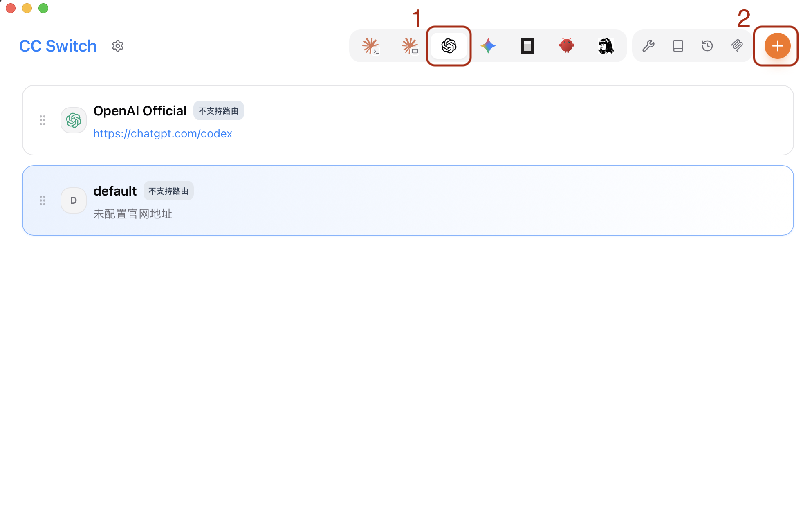Select the red creature app icon tab
This screenshot has height=522, width=812.
pos(567,46)
